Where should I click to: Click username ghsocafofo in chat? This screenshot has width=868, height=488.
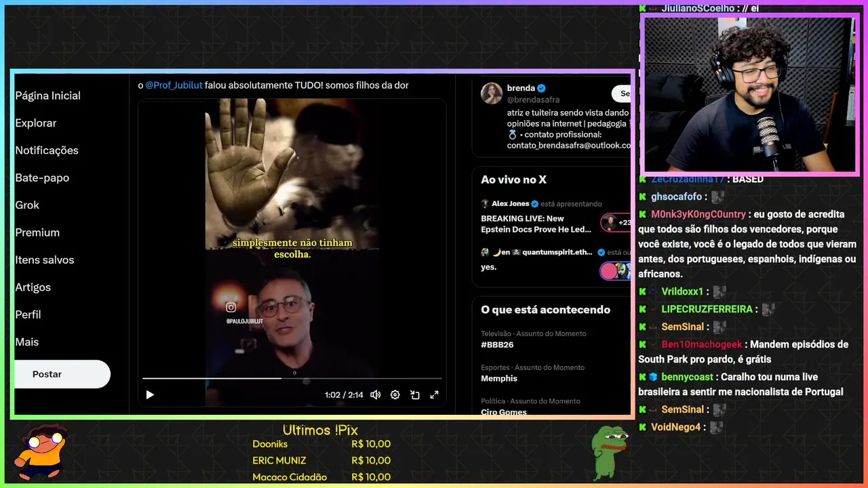(x=676, y=197)
